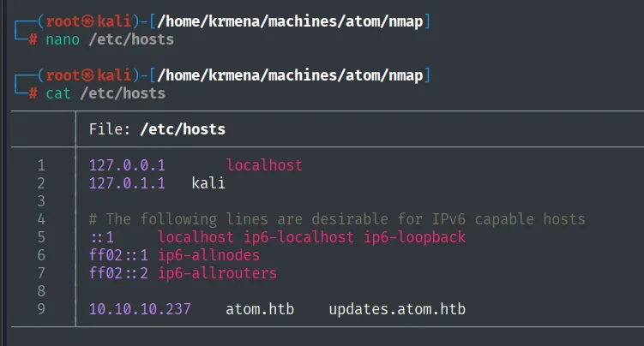The image size is (644, 346).
Task: Click line number 9 in the gutter
Action: (x=41, y=309)
